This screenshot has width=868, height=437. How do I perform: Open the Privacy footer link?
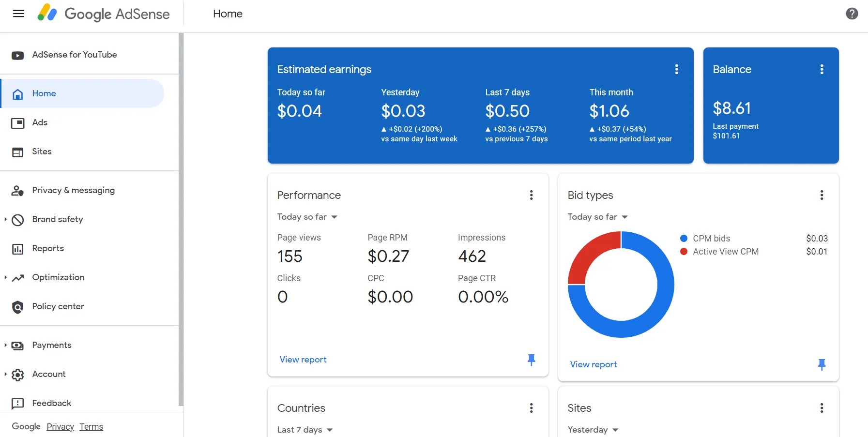click(60, 426)
